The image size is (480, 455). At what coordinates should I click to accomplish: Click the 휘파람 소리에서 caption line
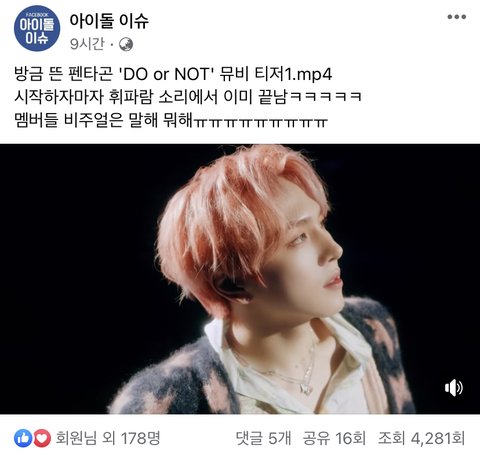point(188,97)
